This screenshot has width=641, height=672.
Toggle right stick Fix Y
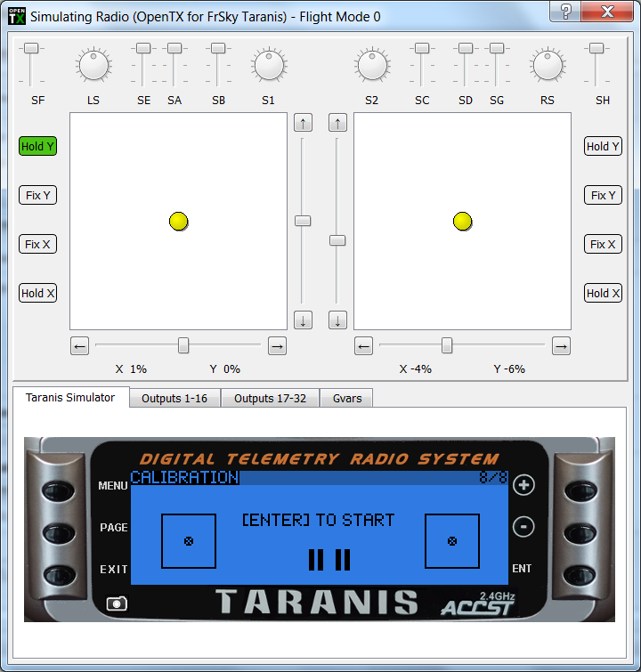tap(603, 195)
